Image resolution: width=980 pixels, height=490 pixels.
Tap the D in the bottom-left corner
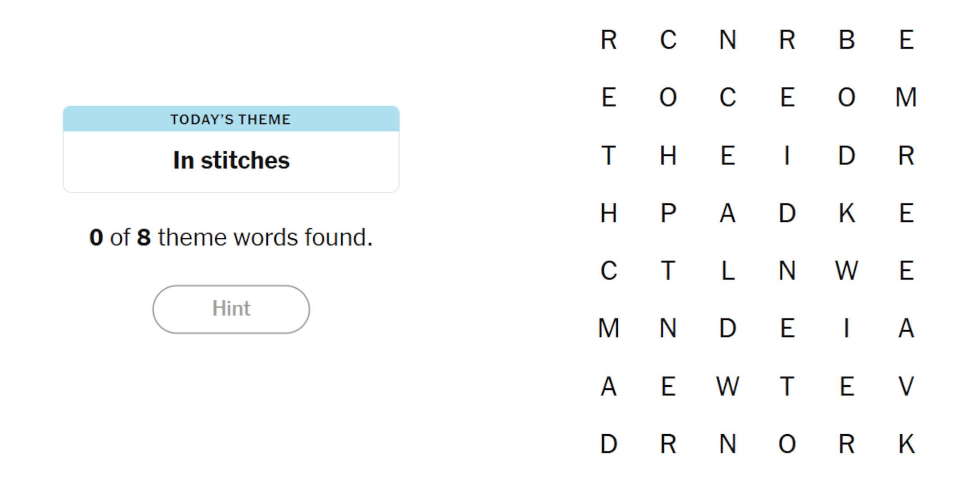[608, 444]
